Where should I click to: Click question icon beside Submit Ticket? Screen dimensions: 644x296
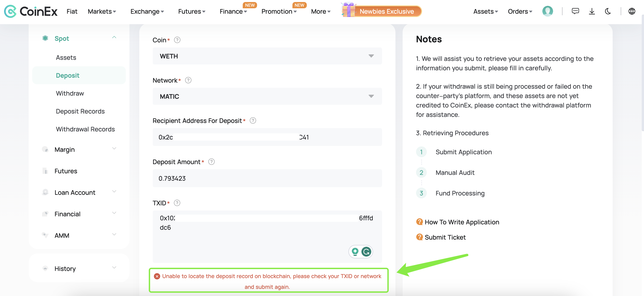coord(419,237)
